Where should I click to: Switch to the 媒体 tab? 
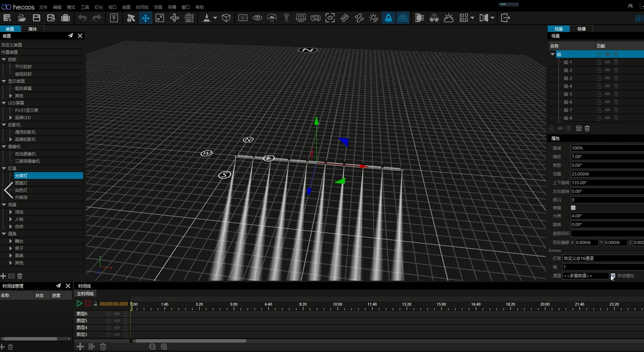coord(33,29)
